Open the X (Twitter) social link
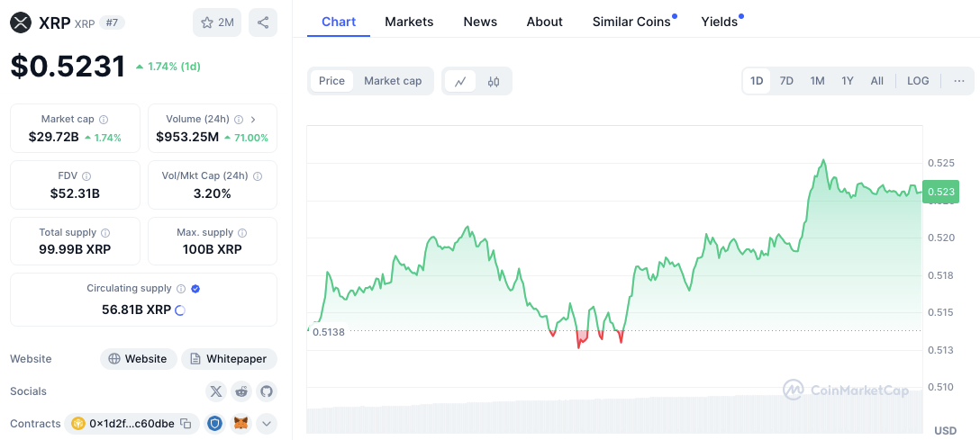This screenshot has height=440, width=980. [x=215, y=391]
